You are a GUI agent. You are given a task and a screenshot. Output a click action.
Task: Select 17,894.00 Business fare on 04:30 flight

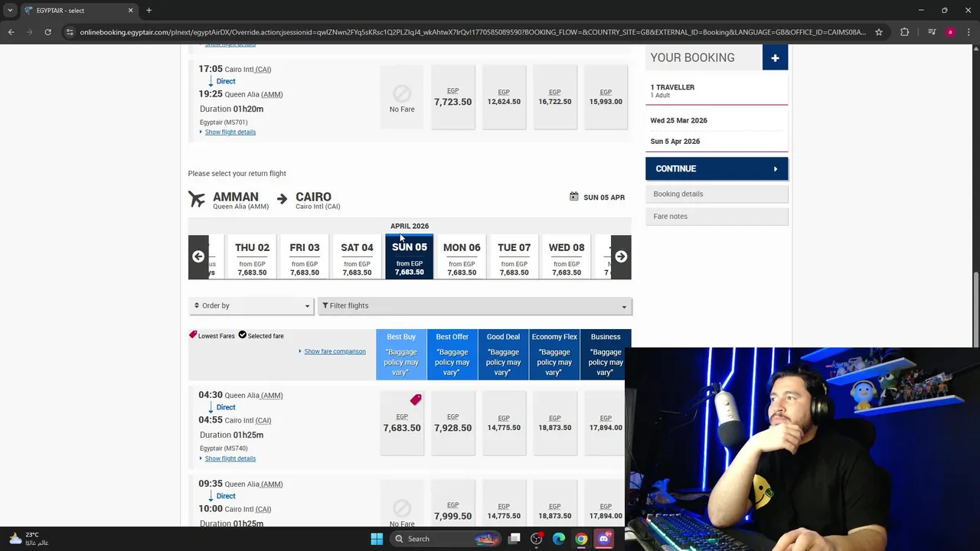coord(606,423)
